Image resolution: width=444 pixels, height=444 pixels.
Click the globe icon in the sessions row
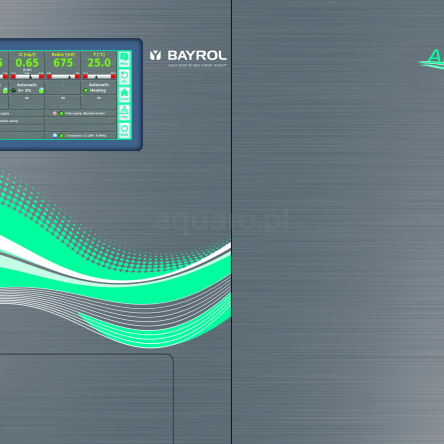(x=55, y=135)
